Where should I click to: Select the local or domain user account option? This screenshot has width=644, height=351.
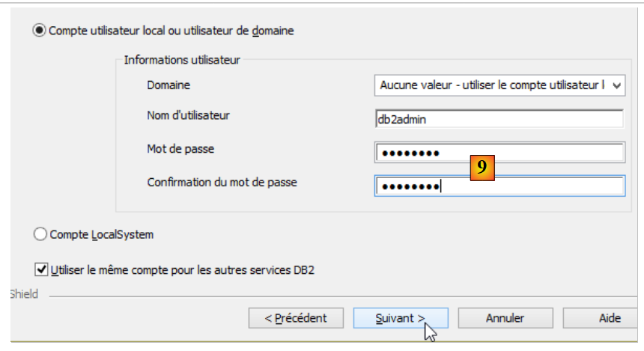point(40,31)
